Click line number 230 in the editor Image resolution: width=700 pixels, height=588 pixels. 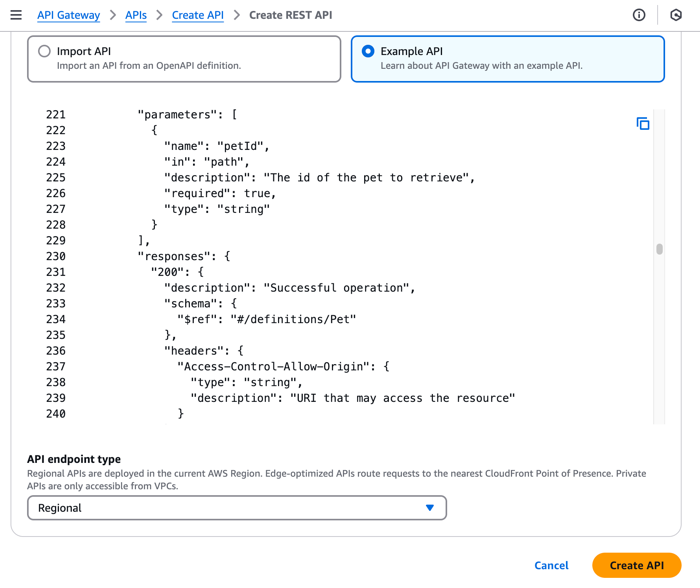click(x=56, y=256)
